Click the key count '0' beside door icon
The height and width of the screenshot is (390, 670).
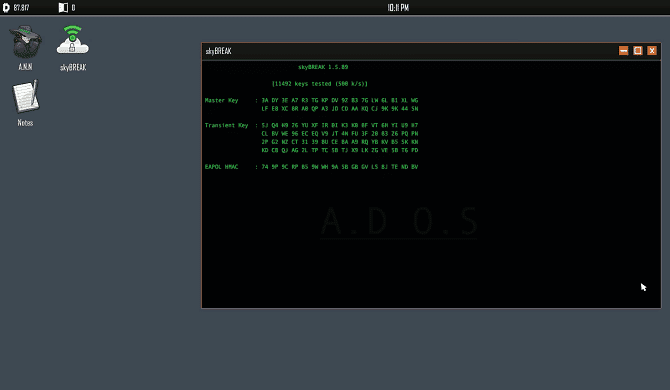pos(73,8)
